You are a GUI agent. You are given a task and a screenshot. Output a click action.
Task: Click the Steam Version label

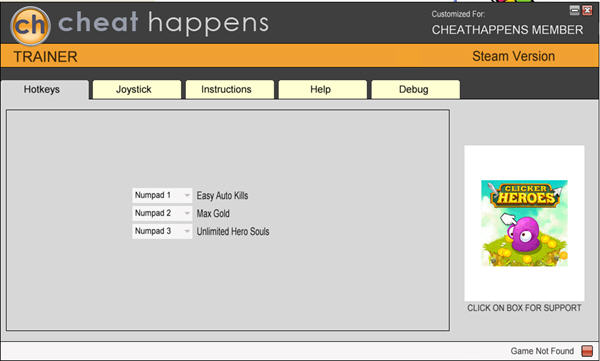[x=514, y=56]
